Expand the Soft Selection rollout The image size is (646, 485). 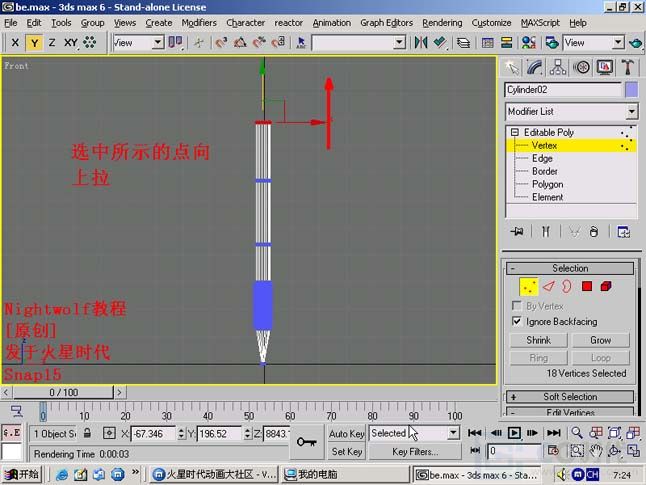pyautogui.click(x=570, y=397)
